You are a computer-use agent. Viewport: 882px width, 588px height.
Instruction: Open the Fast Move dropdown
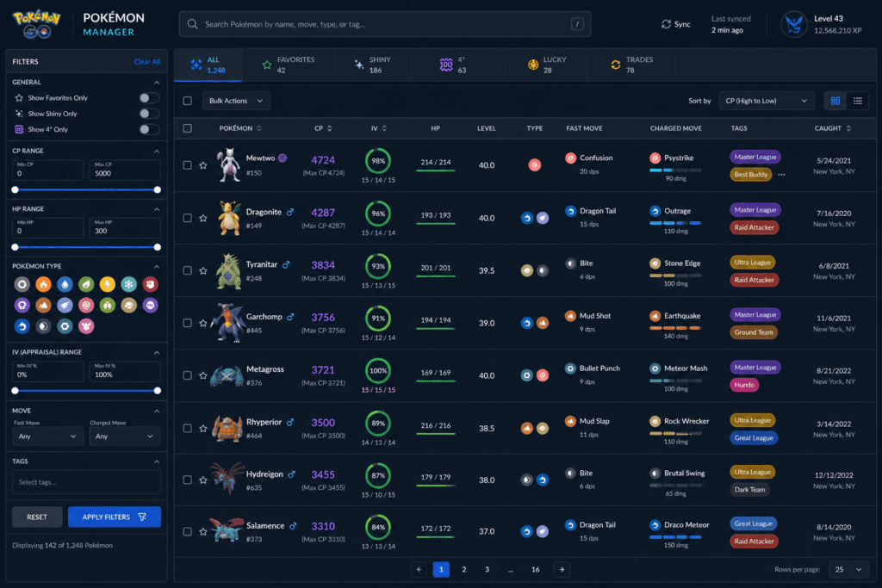(x=48, y=436)
